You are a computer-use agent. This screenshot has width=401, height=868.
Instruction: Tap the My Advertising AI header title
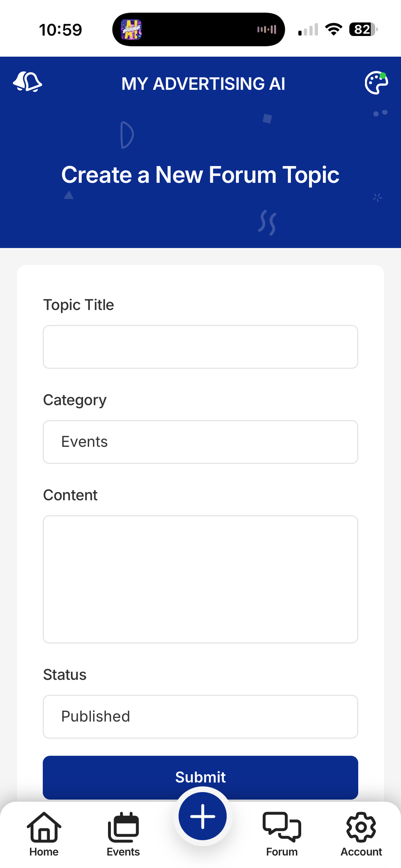click(x=203, y=84)
